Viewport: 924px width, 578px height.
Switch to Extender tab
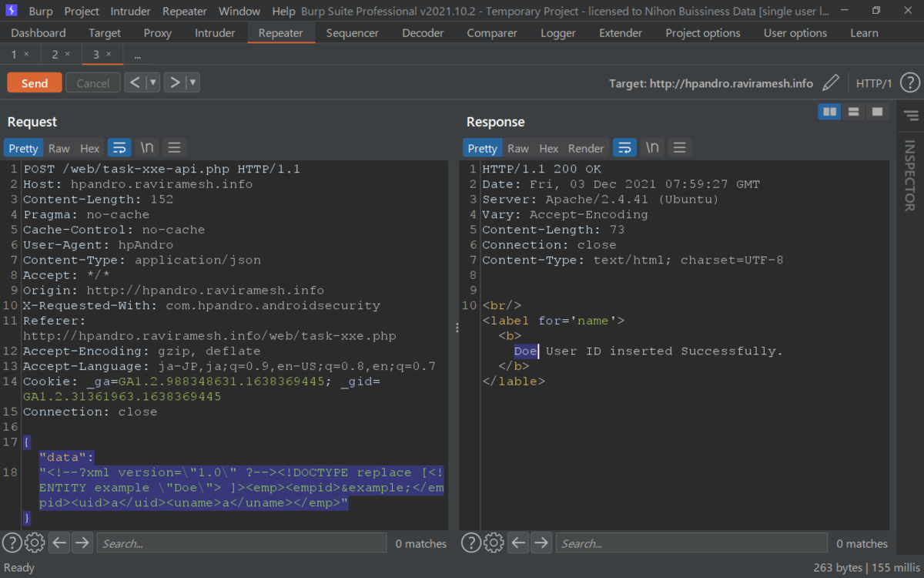pyautogui.click(x=621, y=33)
